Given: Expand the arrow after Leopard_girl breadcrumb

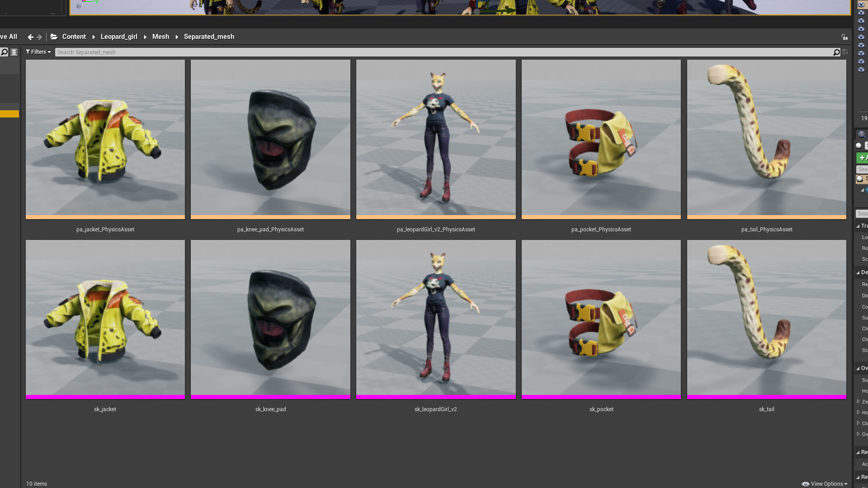Looking at the screenshot, I should pyautogui.click(x=145, y=37).
